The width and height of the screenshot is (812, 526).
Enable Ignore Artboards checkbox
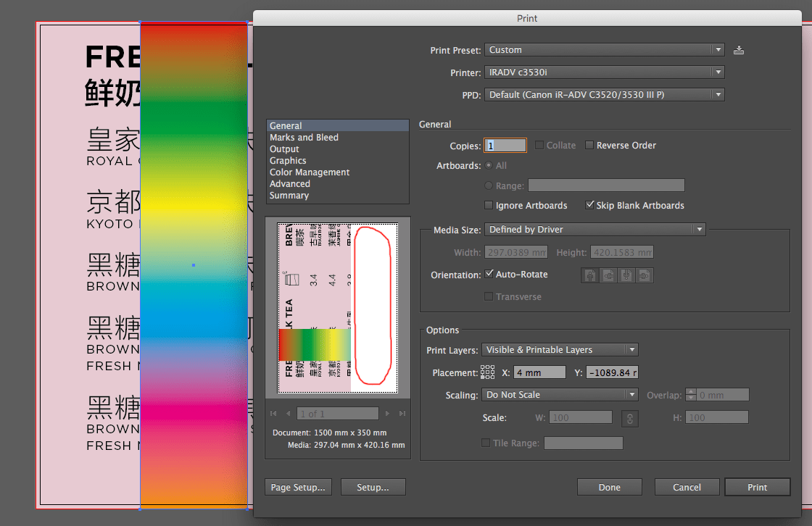click(x=489, y=205)
